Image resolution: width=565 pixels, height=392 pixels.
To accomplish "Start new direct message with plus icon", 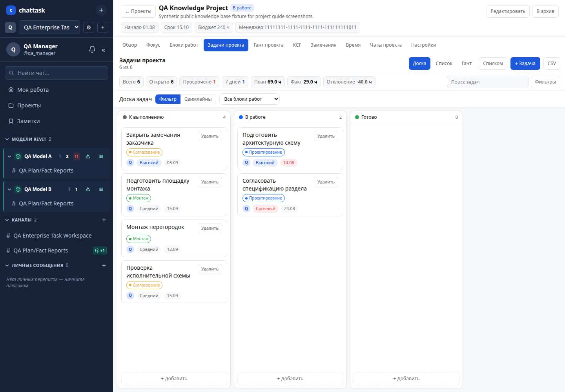I will click(104, 265).
